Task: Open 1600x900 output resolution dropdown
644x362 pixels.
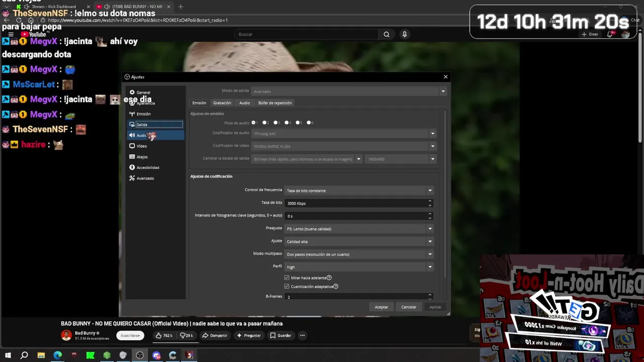Action: point(400,159)
